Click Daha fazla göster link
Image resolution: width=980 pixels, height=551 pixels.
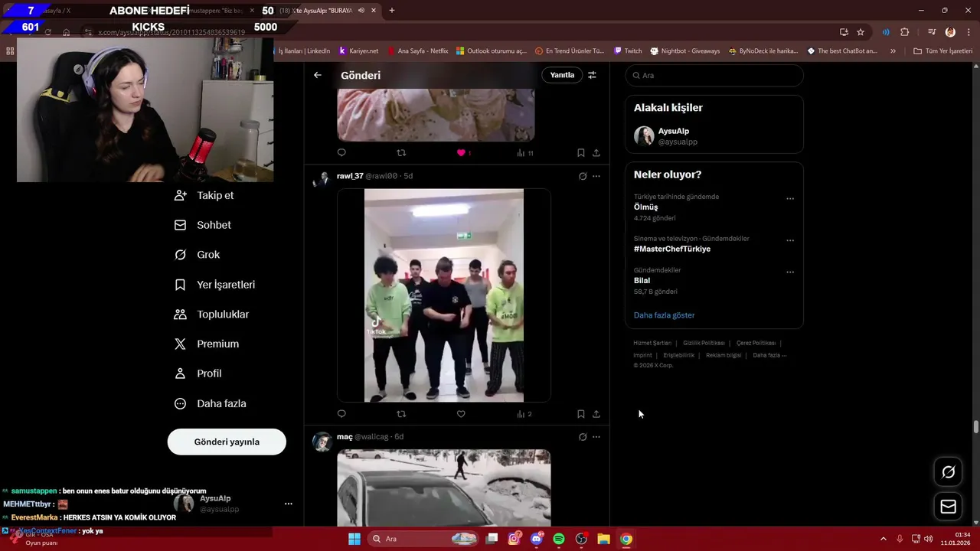664,315
